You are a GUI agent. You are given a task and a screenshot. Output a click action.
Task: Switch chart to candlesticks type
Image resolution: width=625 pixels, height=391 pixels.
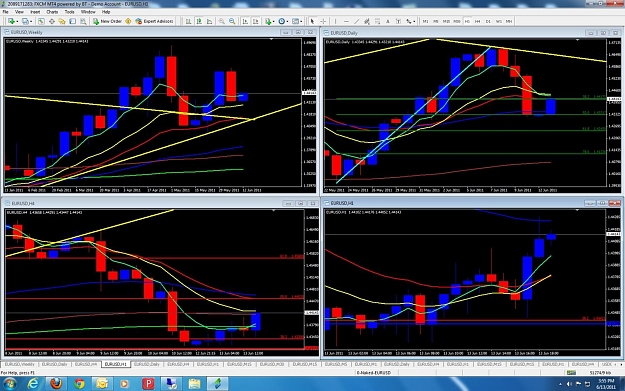tap(199, 21)
